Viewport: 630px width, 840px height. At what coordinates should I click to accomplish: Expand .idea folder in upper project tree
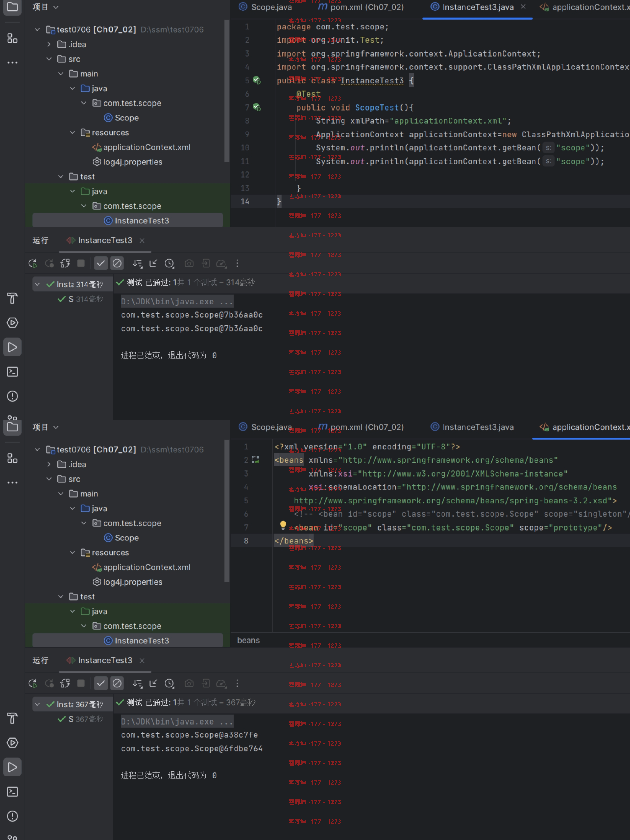click(49, 44)
